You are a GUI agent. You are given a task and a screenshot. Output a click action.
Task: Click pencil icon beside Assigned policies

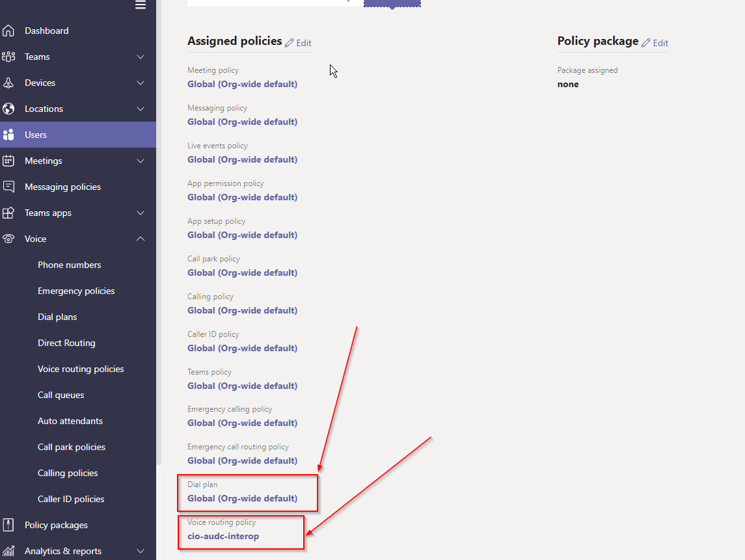[289, 43]
